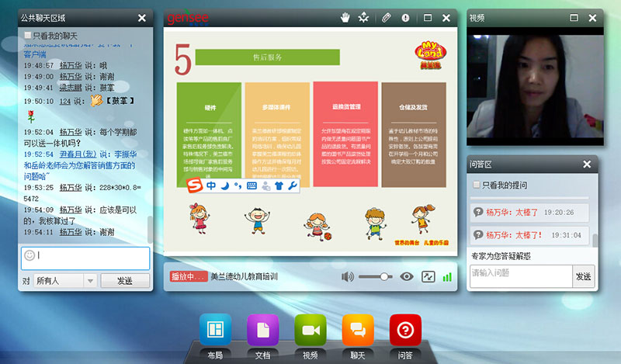Click the volume slider handle
The width and height of the screenshot is (621, 364).
(385, 277)
